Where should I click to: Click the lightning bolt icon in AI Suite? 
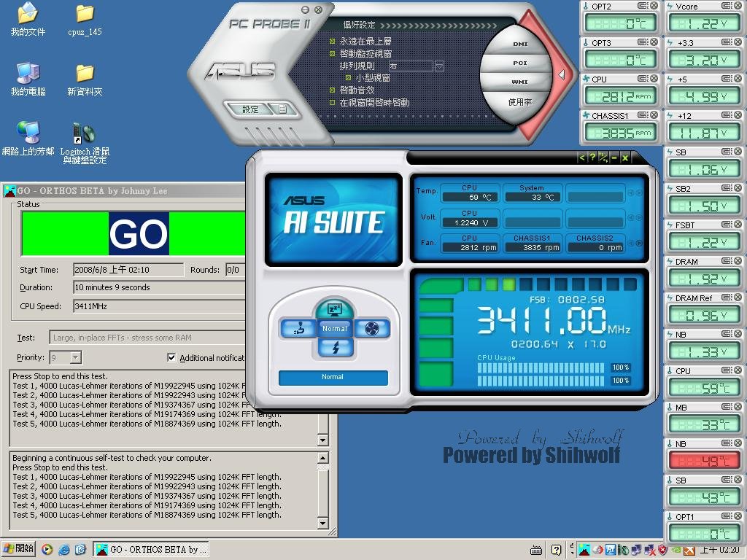click(x=336, y=348)
